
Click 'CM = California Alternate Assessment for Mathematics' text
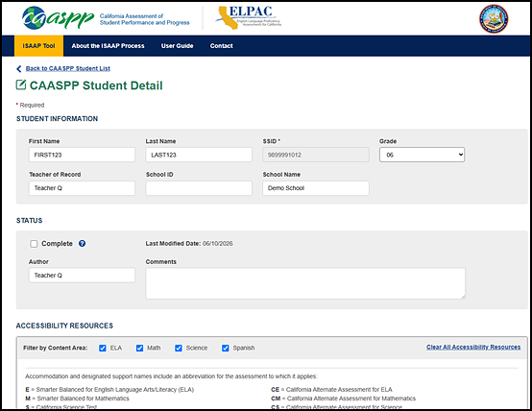(x=344, y=399)
